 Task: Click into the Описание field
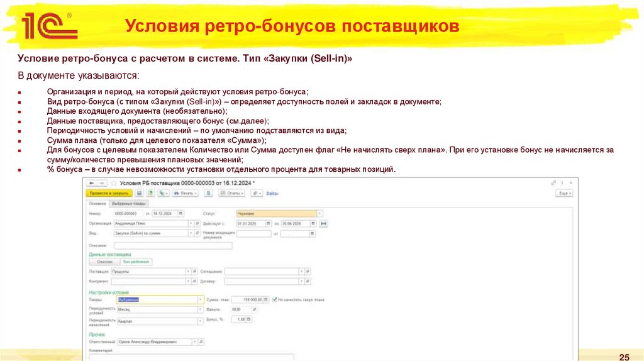pyautogui.click(x=173, y=246)
